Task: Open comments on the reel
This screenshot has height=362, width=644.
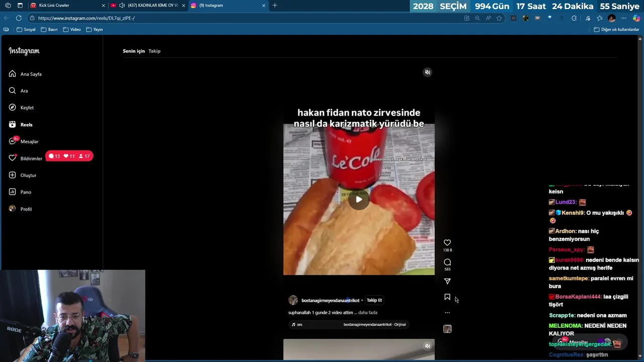Action: [447, 262]
